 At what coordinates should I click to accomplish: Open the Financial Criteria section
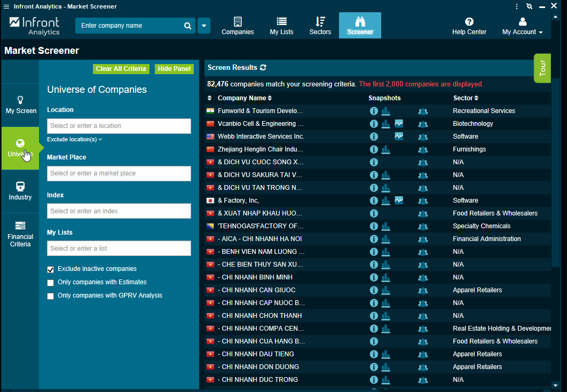point(20,234)
